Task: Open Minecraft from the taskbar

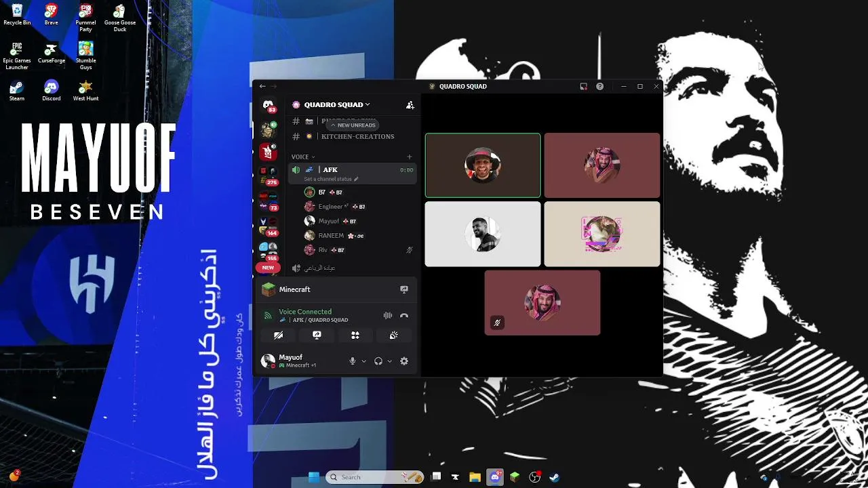Action: 515,477
